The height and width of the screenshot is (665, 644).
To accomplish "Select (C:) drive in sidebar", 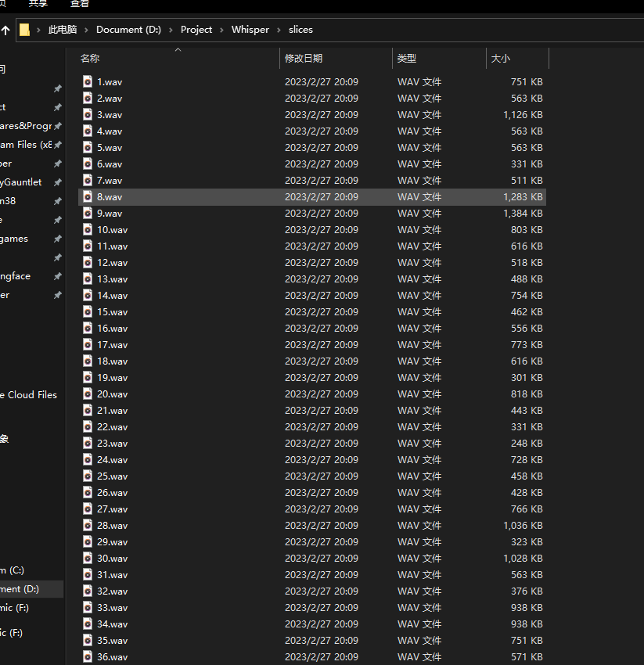I will [13, 570].
